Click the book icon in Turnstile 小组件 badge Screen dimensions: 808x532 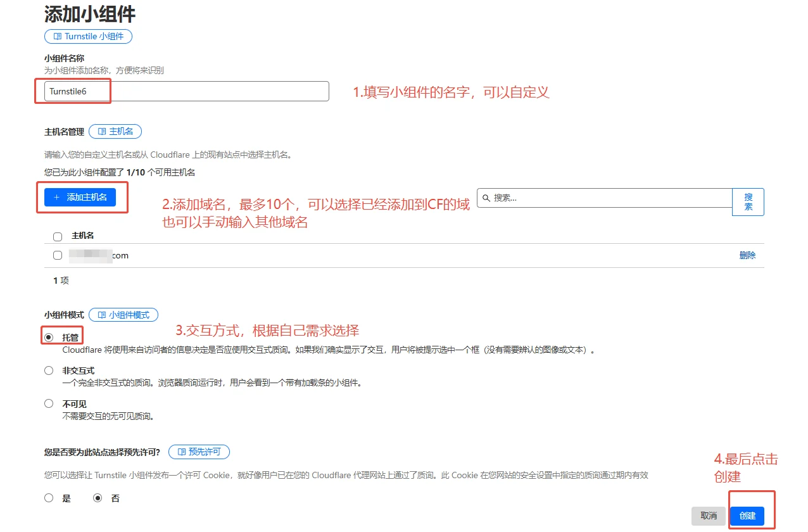[58, 37]
